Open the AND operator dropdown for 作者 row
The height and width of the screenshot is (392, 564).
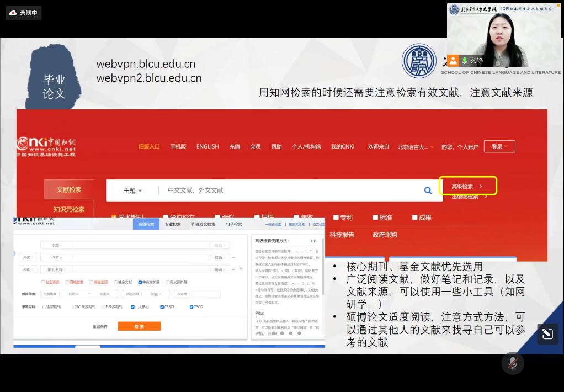tap(28, 257)
